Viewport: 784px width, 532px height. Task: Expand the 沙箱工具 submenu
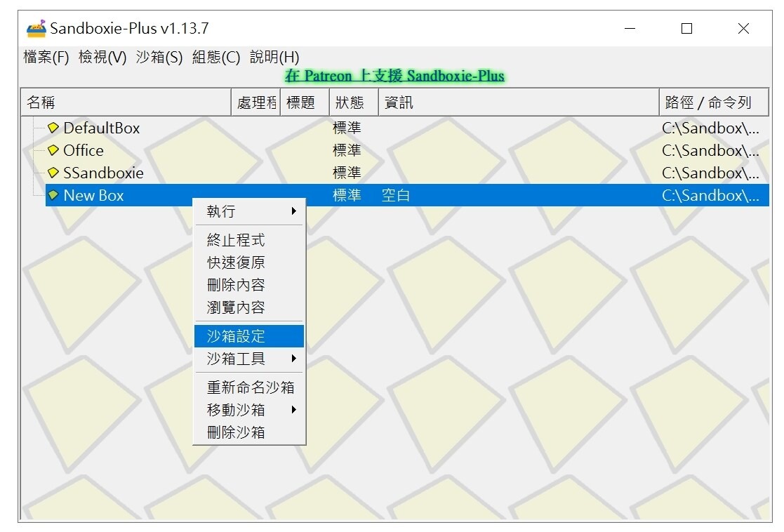coord(232,359)
